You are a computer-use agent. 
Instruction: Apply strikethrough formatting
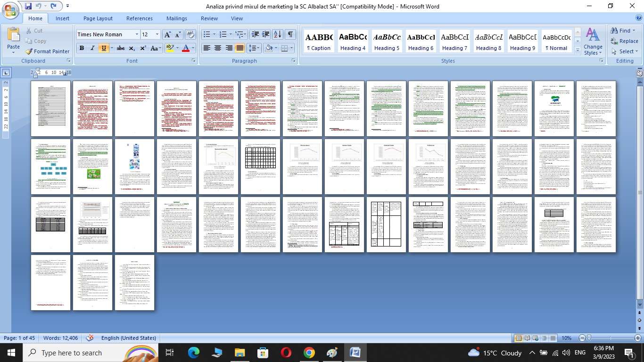pyautogui.click(x=120, y=48)
